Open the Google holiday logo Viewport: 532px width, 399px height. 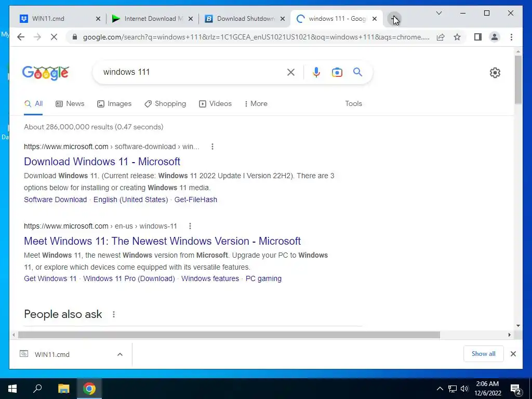pyautogui.click(x=46, y=73)
